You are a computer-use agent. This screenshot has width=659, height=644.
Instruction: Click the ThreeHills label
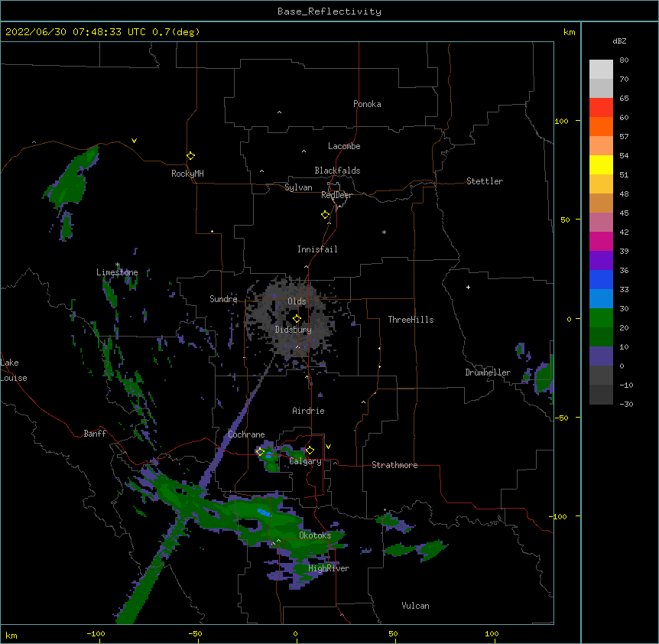(411, 320)
